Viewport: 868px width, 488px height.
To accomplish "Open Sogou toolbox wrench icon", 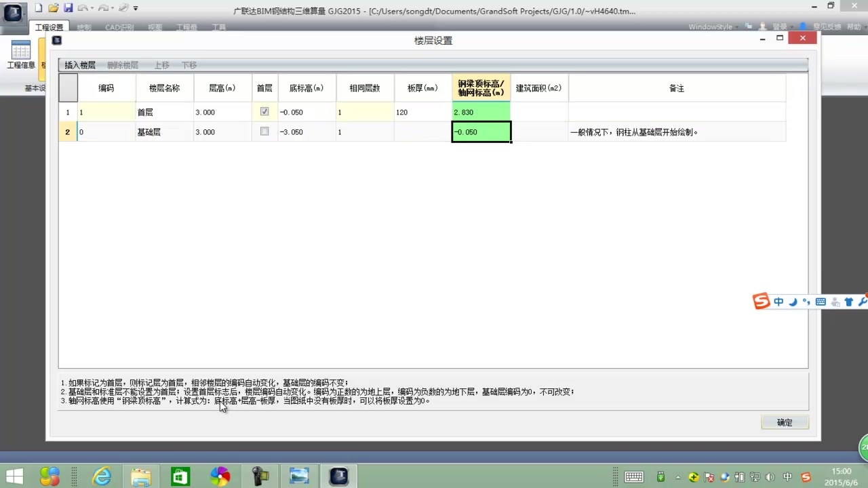I will 863,302.
